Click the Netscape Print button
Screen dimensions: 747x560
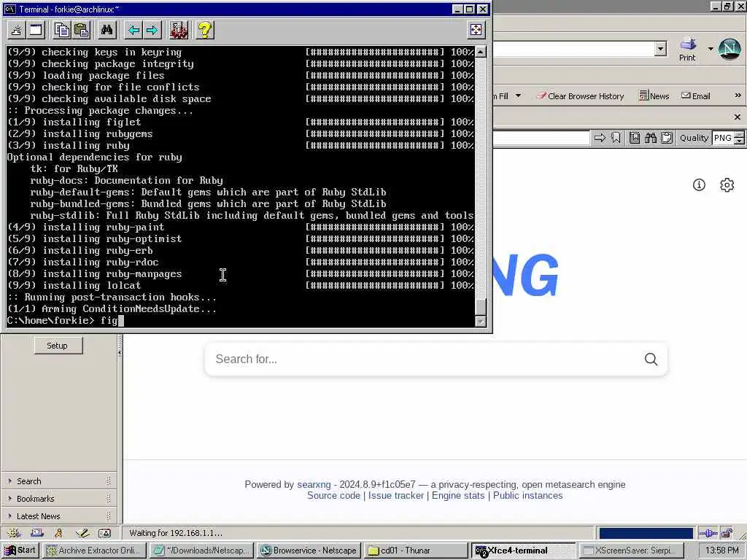[687, 50]
